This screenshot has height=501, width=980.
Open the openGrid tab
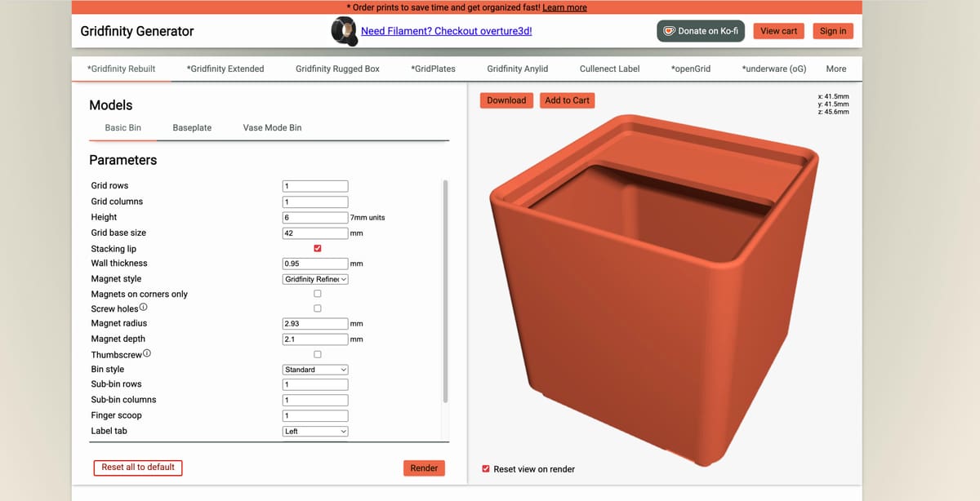(690, 69)
